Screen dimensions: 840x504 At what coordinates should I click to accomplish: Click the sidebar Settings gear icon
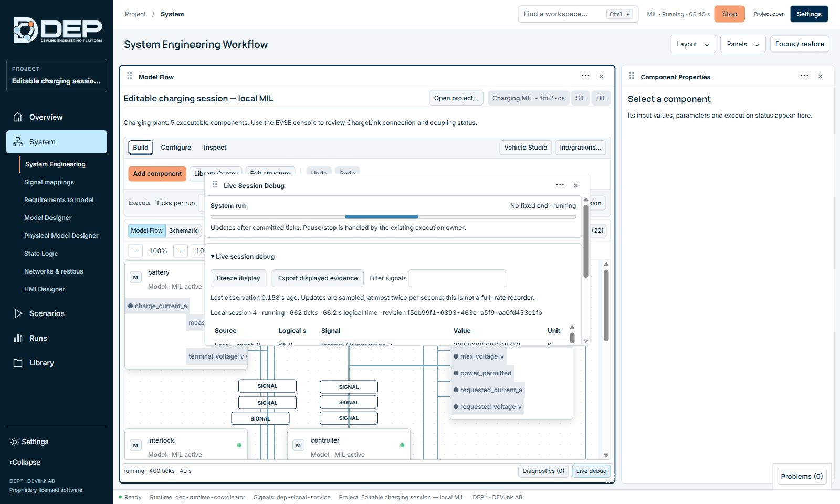pos(15,442)
